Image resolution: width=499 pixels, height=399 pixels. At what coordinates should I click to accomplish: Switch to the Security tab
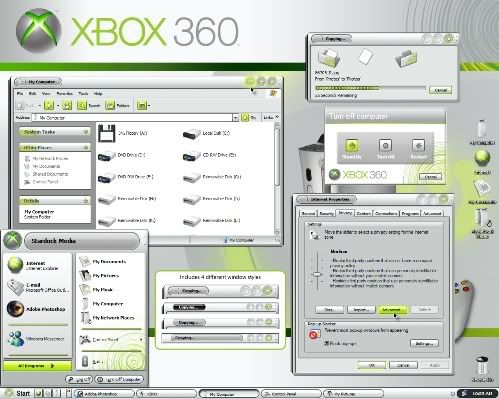326,213
